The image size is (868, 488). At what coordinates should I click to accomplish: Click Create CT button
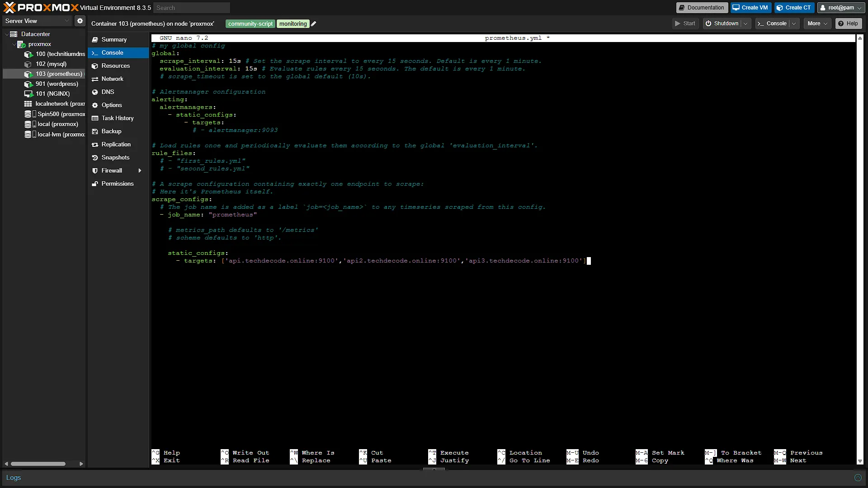[794, 8]
